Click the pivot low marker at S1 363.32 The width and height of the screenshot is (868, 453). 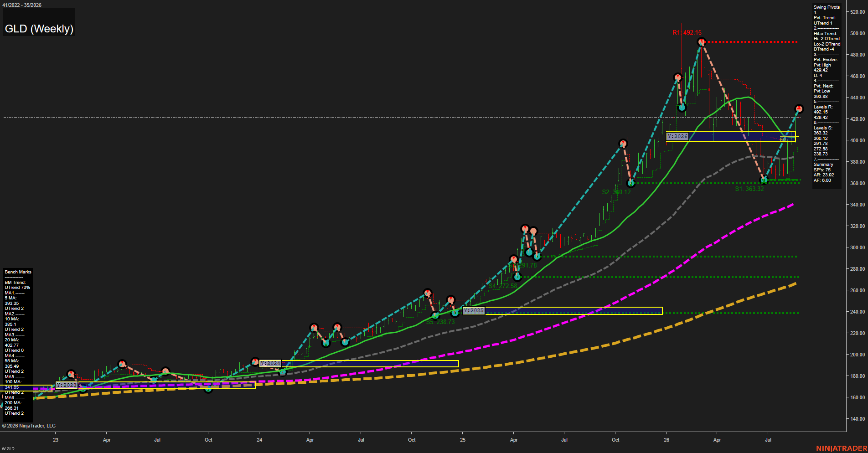(764, 180)
